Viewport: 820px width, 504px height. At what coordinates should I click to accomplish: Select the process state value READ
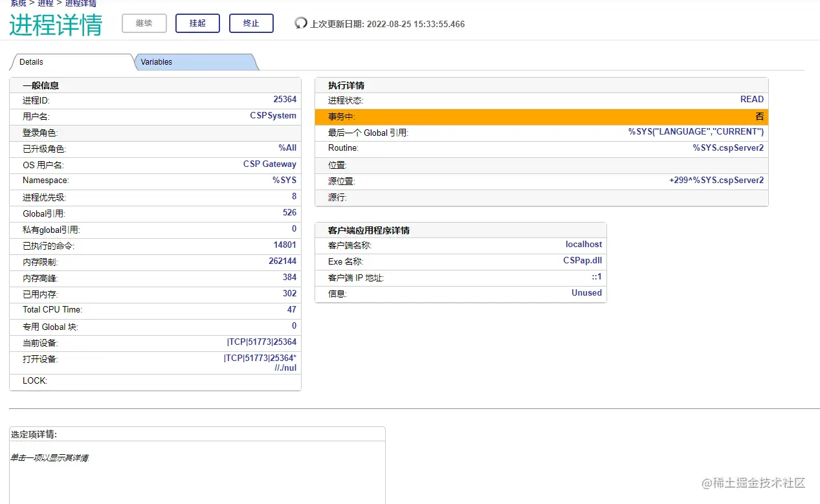point(752,99)
